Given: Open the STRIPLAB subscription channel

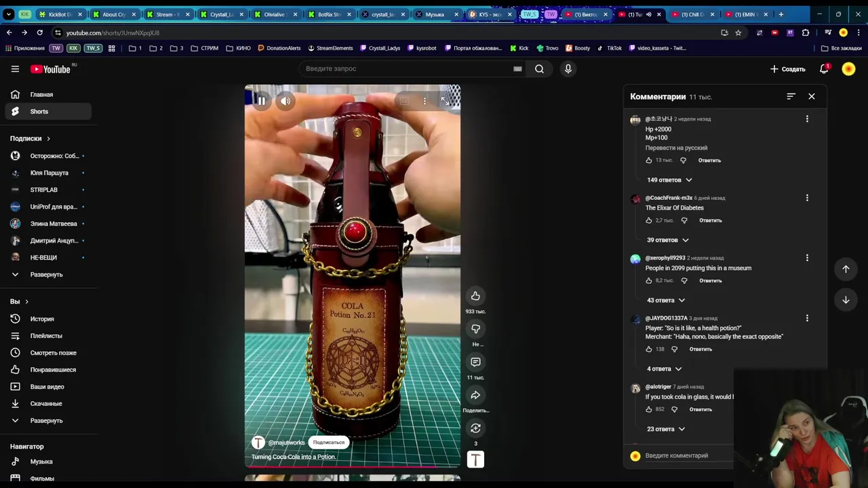Looking at the screenshot, I should point(47,190).
